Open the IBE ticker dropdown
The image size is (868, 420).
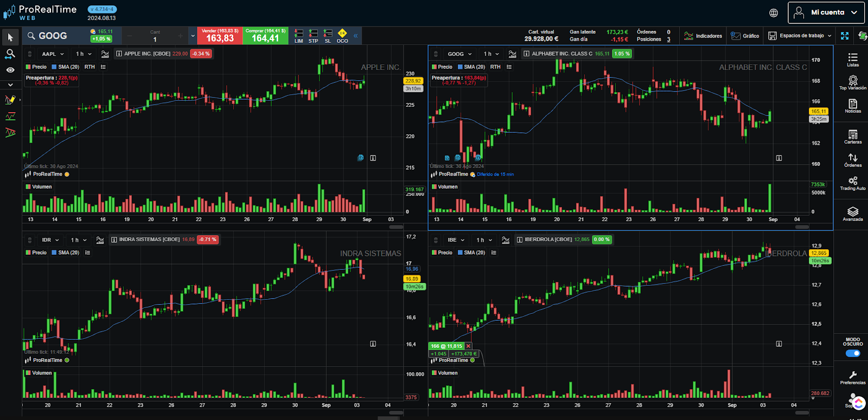tap(456, 240)
